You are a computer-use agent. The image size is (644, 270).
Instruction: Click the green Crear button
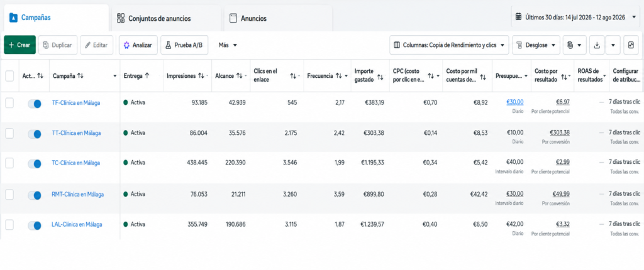[19, 45]
